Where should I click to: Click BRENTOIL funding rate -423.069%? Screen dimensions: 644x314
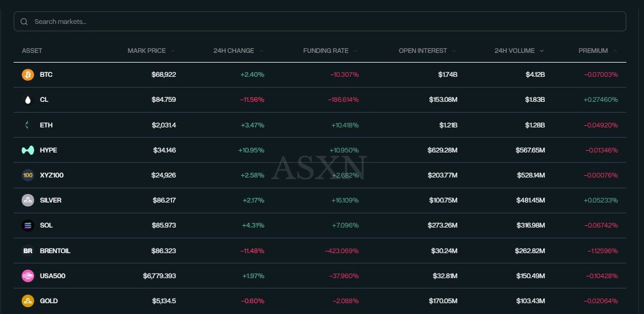click(342, 251)
